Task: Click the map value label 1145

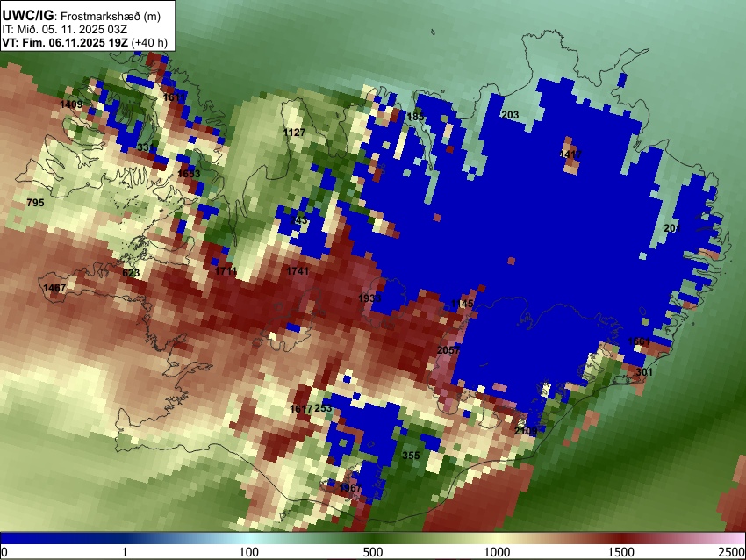Action: click(x=462, y=304)
